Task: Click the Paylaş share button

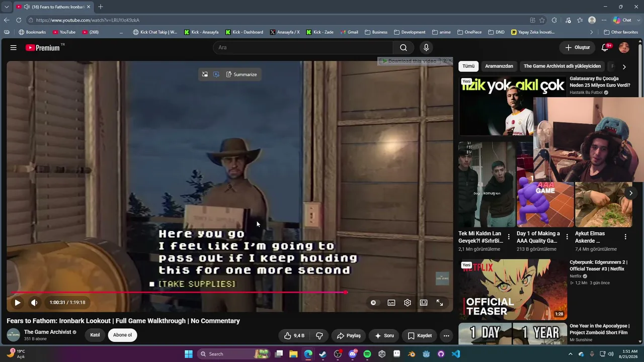Action: (x=349, y=336)
